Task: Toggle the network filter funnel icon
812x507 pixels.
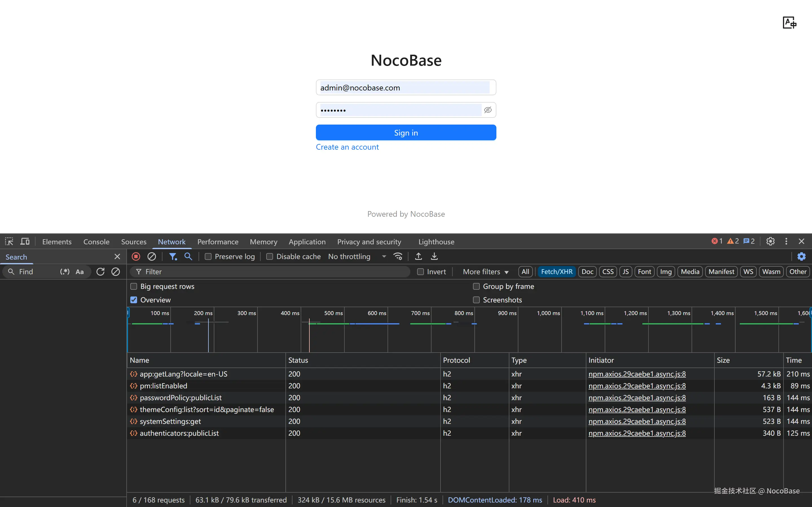Action: tap(173, 256)
